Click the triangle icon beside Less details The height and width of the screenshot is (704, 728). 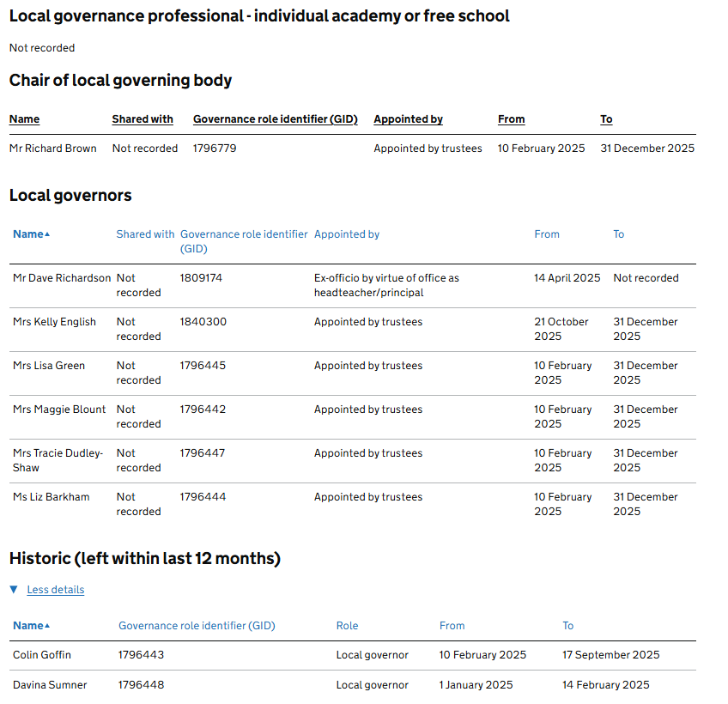14,590
